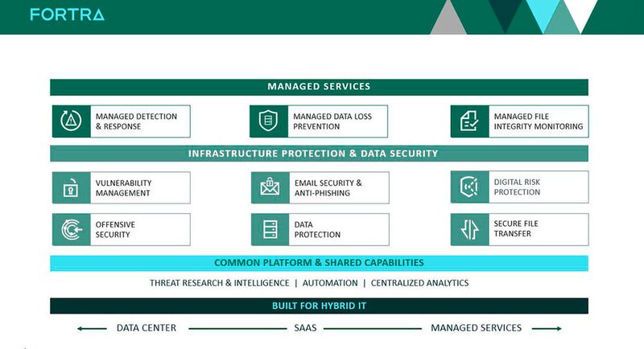The image size is (644, 349).
Task: Click Threat Research & Intelligence text
Action: pyautogui.click(x=219, y=283)
